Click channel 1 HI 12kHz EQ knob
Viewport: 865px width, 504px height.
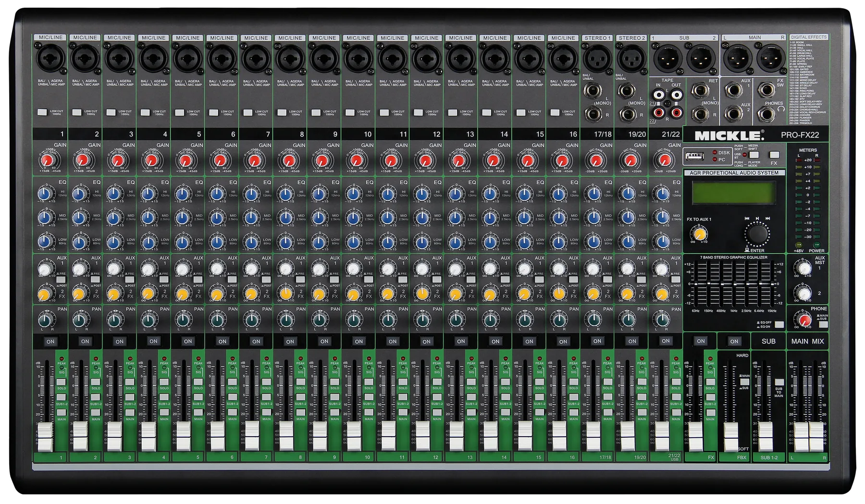(45, 194)
